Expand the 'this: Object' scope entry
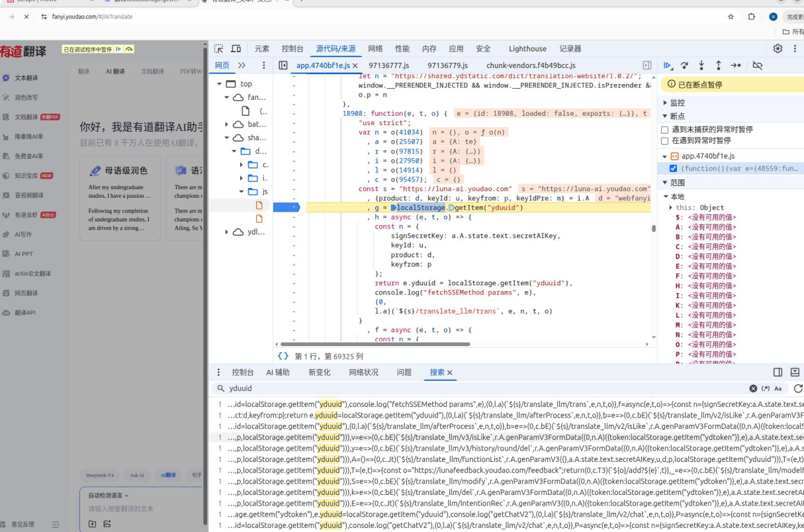 [671, 207]
